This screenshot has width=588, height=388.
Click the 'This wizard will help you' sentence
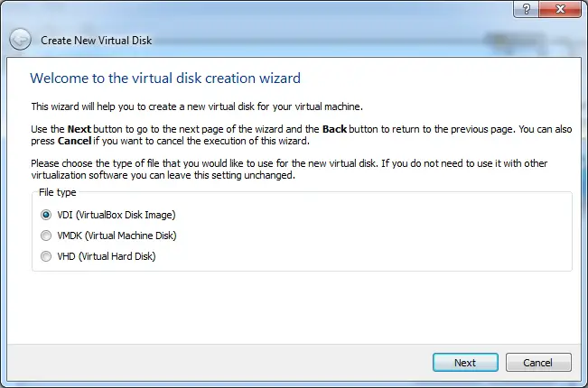[197, 106]
